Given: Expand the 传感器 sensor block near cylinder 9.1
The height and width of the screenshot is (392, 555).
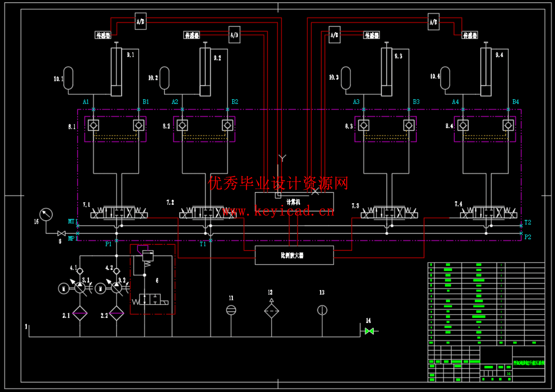Looking at the screenshot, I should click(103, 35).
